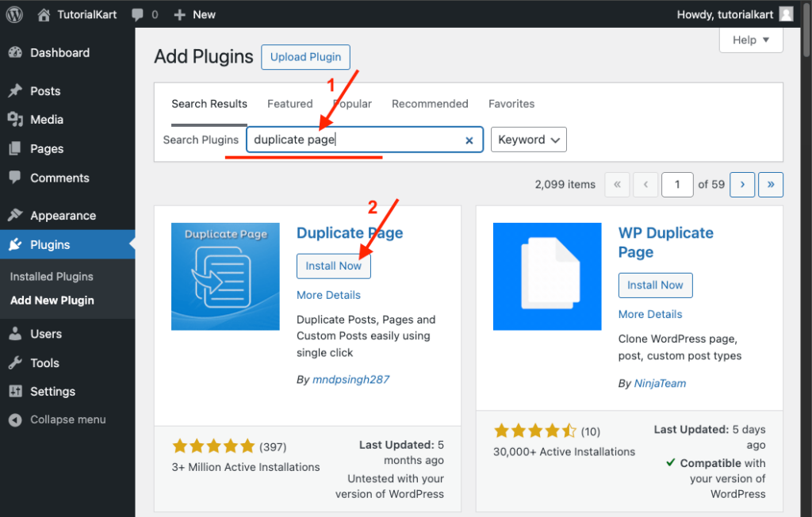Go to first results page

click(x=617, y=185)
